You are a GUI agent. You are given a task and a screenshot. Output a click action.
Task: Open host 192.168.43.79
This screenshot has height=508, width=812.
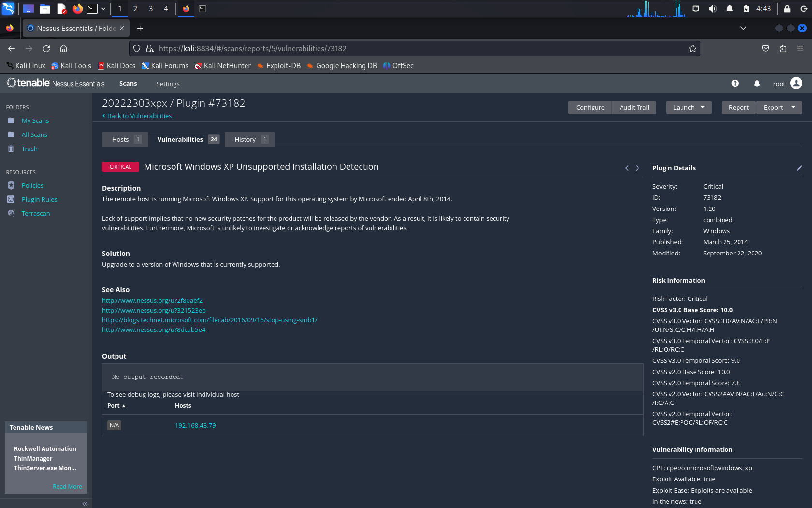coord(195,425)
